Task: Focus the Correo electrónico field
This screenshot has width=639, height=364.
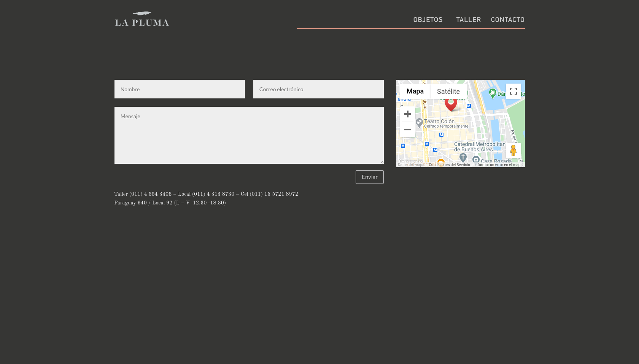Action: point(318,89)
